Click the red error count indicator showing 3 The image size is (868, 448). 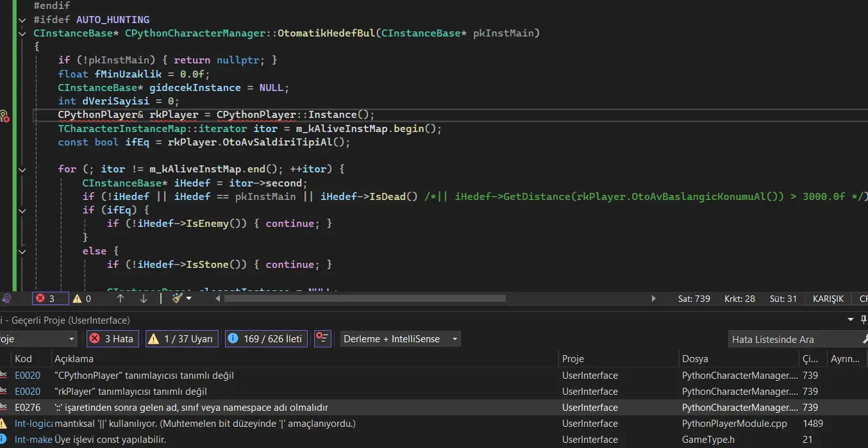pos(44,299)
